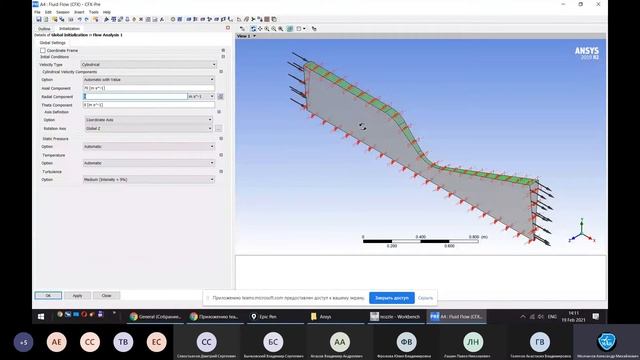Image resolution: width=640 pixels, height=360 pixels.
Task: Click the Windows Start button
Action: 41,316
